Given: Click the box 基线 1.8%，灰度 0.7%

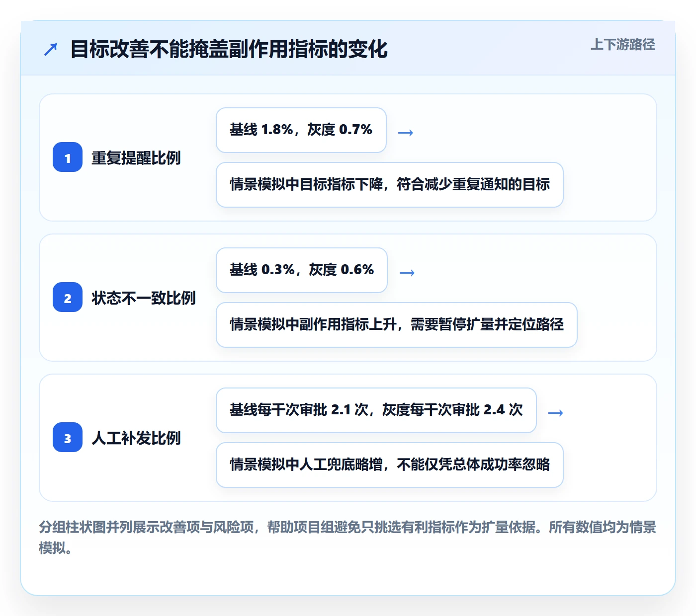Looking at the screenshot, I should coord(301,130).
